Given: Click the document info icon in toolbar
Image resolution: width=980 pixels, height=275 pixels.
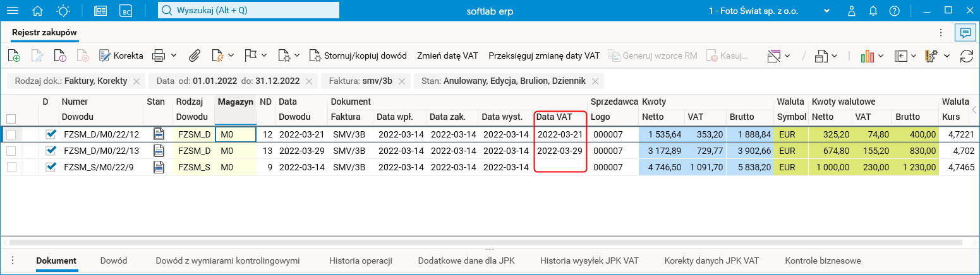Looking at the screenshot, I should click(x=60, y=56).
